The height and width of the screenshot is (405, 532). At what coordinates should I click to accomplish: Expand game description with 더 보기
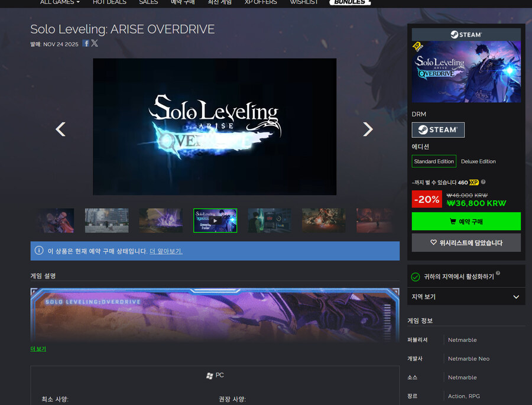click(38, 349)
